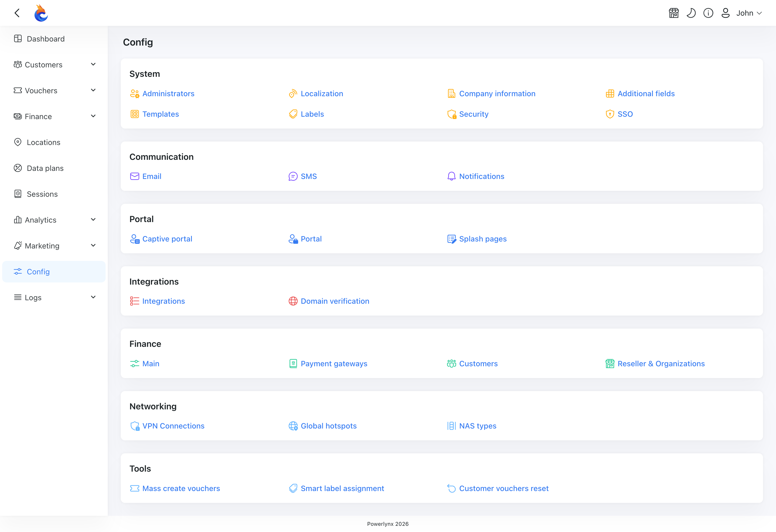Open the info circle icon in header
Image resolution: width=776 pixels, height=532 pixels.
click(708, 13)
